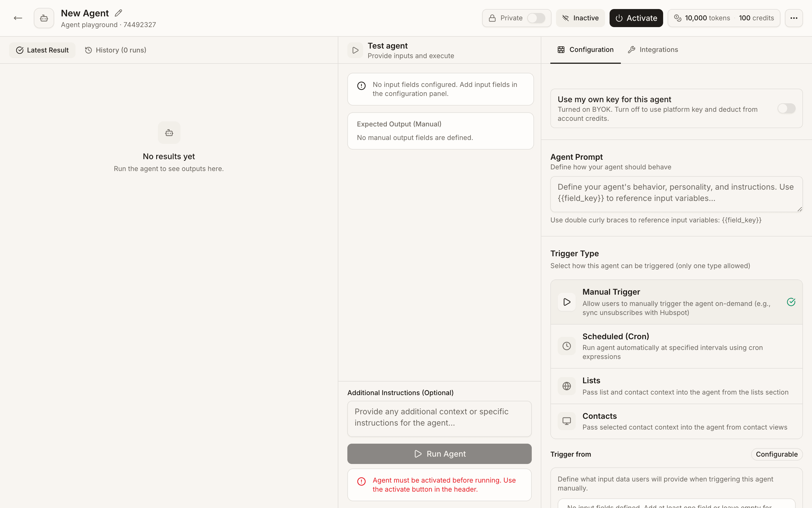812x508 pixels.
Task: Click the Activate button
Action: coord(636,18)
